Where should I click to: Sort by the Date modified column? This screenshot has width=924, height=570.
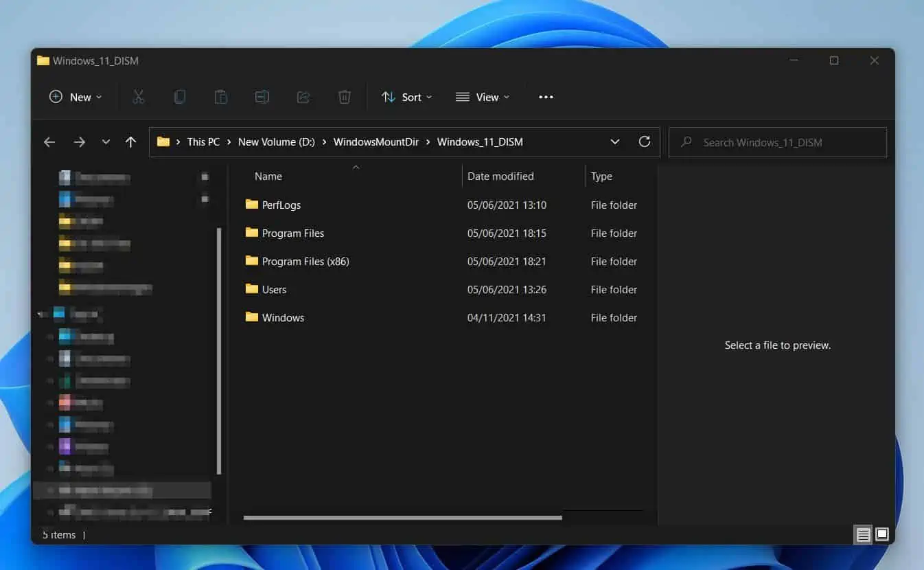(x=500, y=176)
